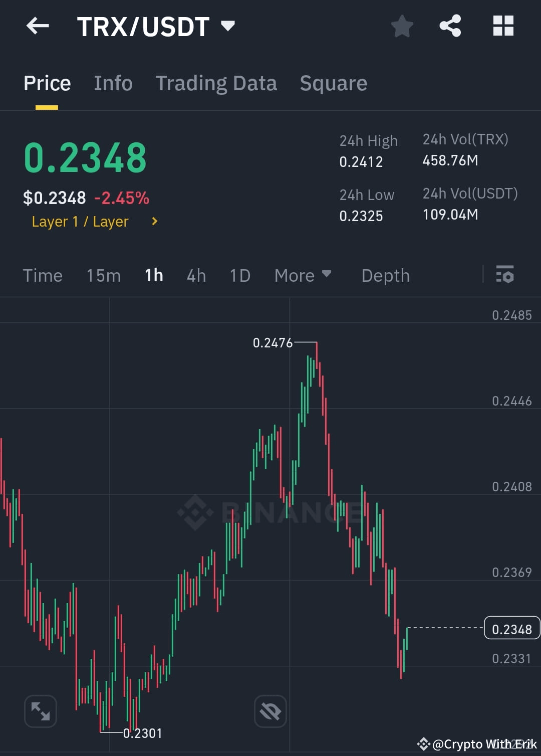Tap the current price label 0.2348
Image resolution: width=541 pixels, height=756 pixels.
click(x=511, y=628)
